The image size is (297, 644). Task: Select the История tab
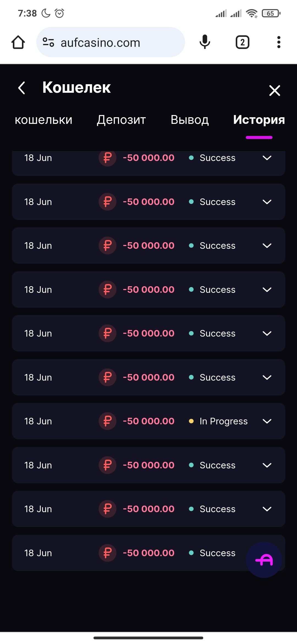point(259,120)
